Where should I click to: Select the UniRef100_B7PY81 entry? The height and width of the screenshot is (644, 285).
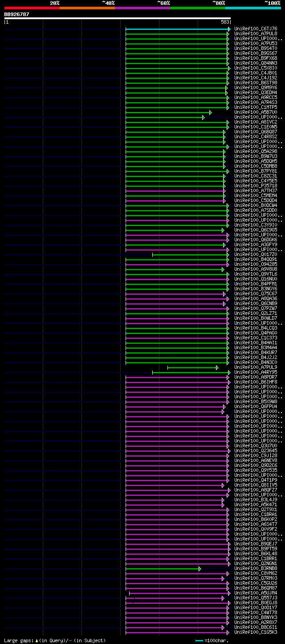tap(256, 171)
